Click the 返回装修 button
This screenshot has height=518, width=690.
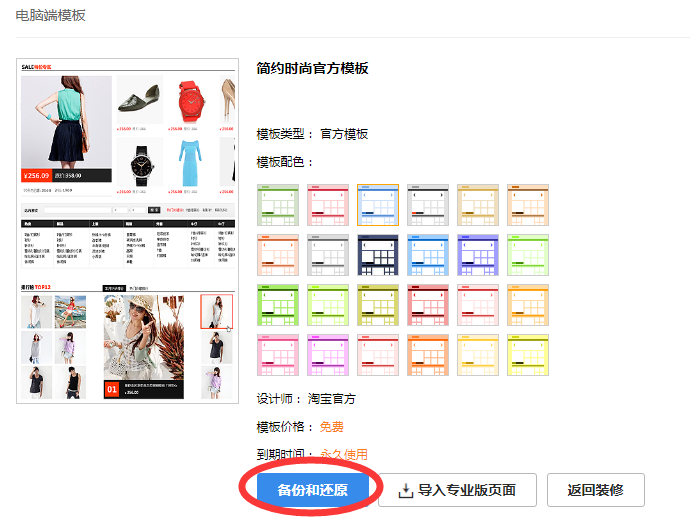(596, 490)
